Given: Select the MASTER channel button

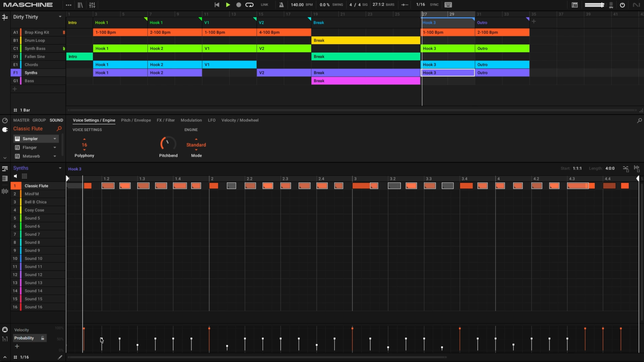Looking at the screenshot, I should (x=21, y=120).
